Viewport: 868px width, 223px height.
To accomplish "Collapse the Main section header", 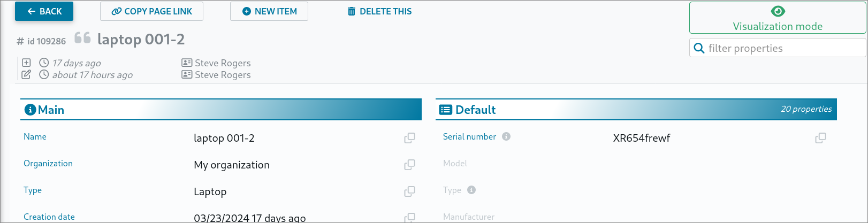I will (220, 110).
